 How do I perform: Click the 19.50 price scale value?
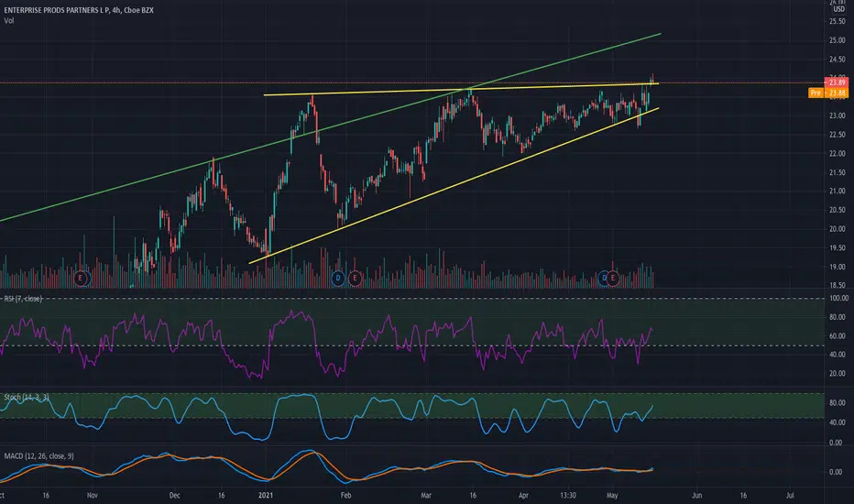click(838, 248)
